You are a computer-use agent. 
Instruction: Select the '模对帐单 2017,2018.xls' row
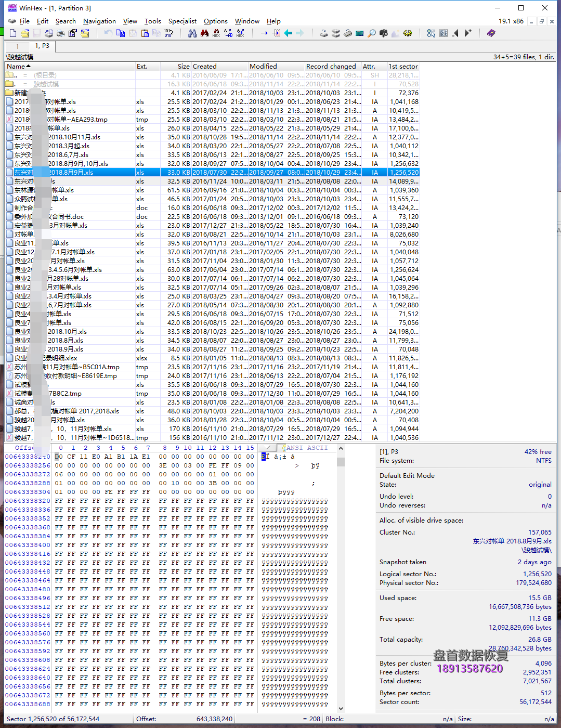pos(212,411)
